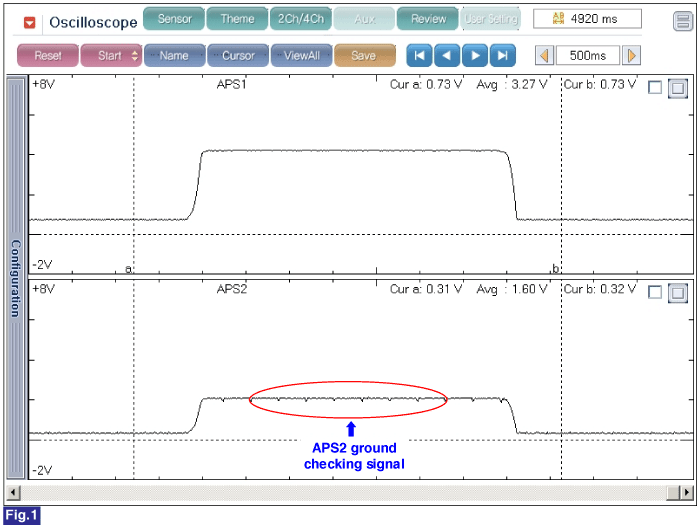
Task: Click the Save button
Action: (x=365, y=55)
